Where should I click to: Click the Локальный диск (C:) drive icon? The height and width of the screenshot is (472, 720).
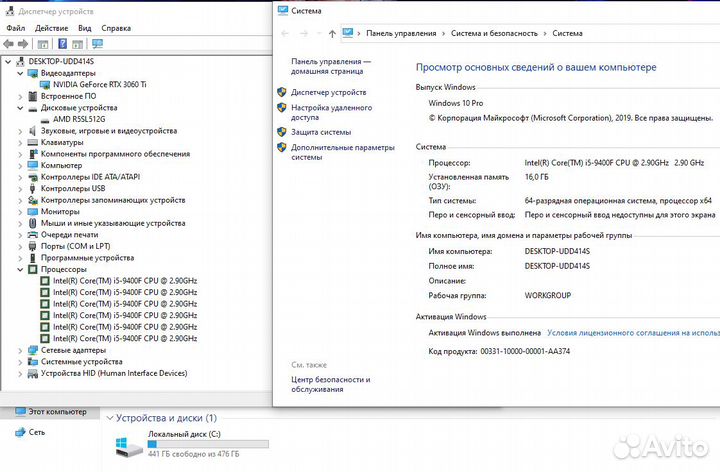click(x=128, y=447)
